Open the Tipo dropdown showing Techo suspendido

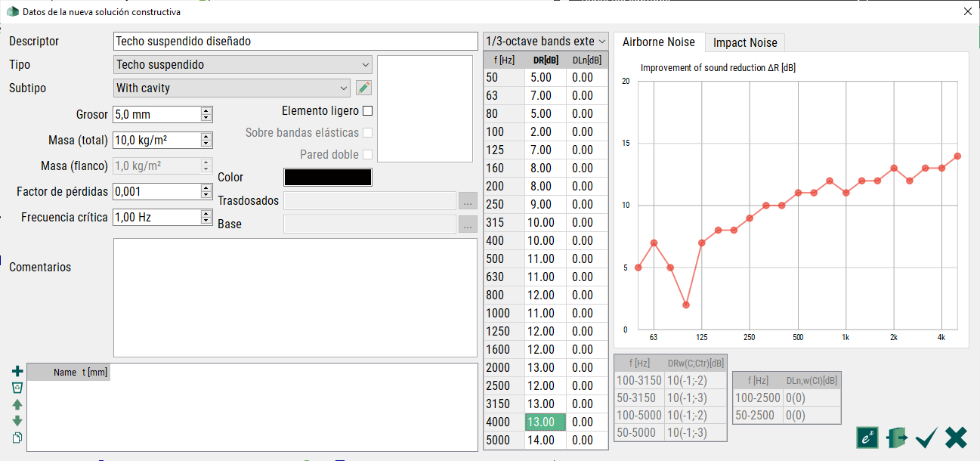pyautogui.click(x=243, y=65)
